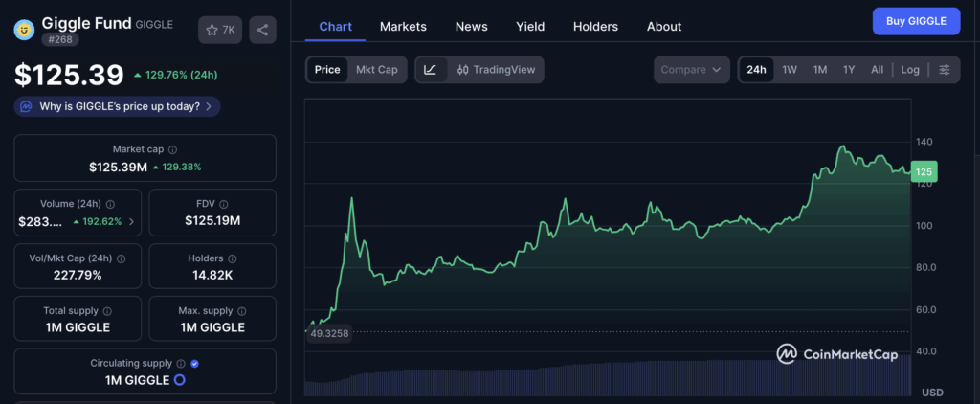The width and height of the screenshot is (980, 404).
Task: Open chart settings sliders icon
Action: 945,70
